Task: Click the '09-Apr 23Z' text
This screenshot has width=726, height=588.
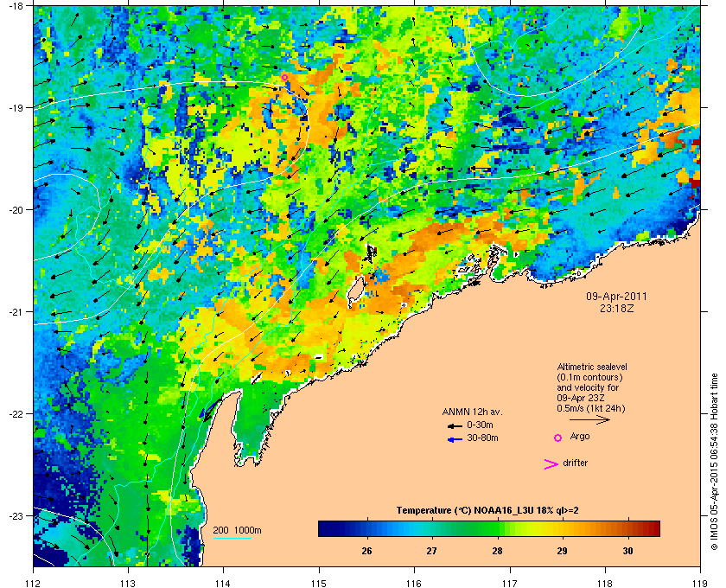Action: coord(581,398)
